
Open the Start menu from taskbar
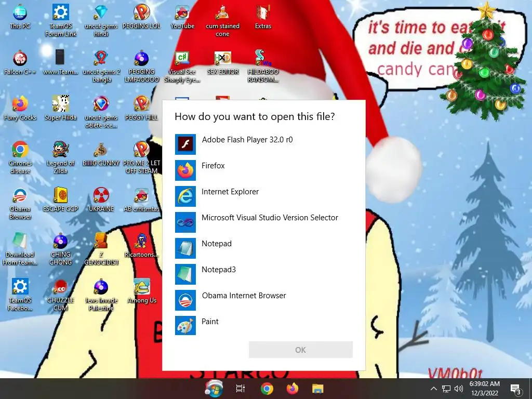pos(214,389)
